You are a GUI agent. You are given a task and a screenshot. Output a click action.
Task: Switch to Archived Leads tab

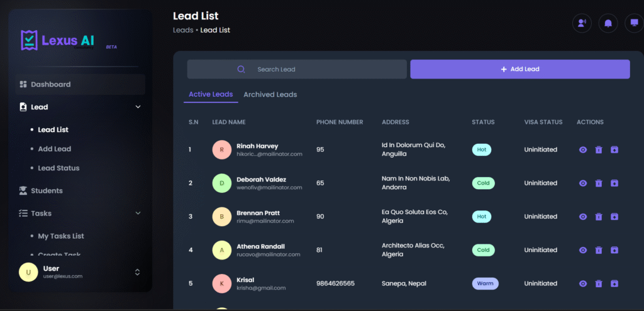(x=270, y=95)
